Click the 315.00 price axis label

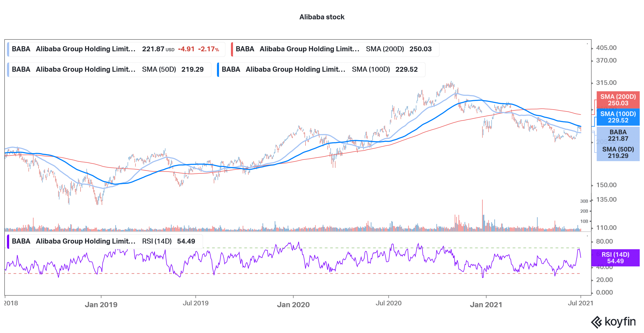(x=606, y=83)
